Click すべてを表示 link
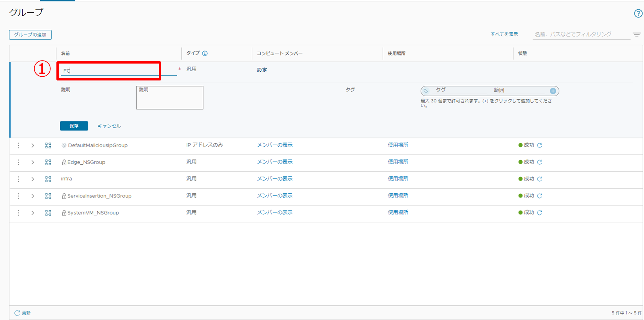This screenshot has width=644, height=320. tap(504, 34)
